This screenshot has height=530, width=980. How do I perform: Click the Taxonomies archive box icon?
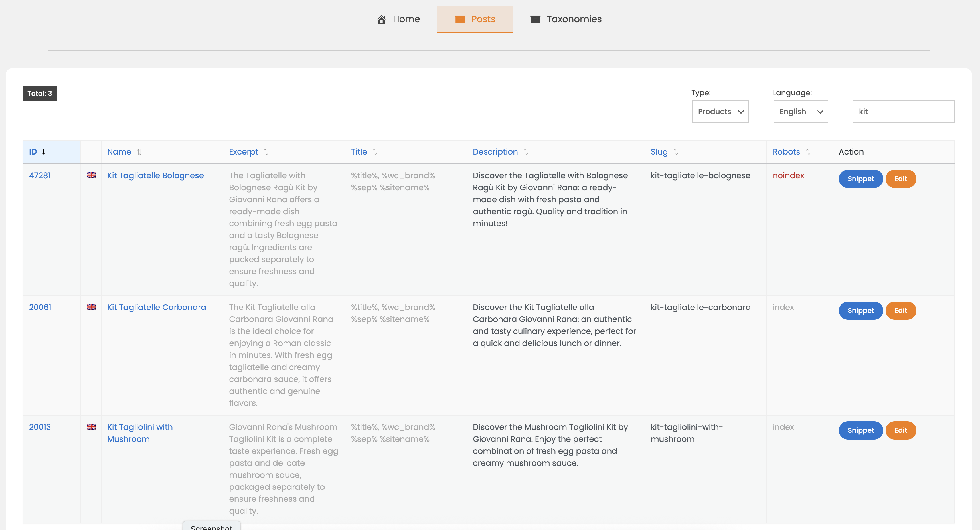[535, 19]
